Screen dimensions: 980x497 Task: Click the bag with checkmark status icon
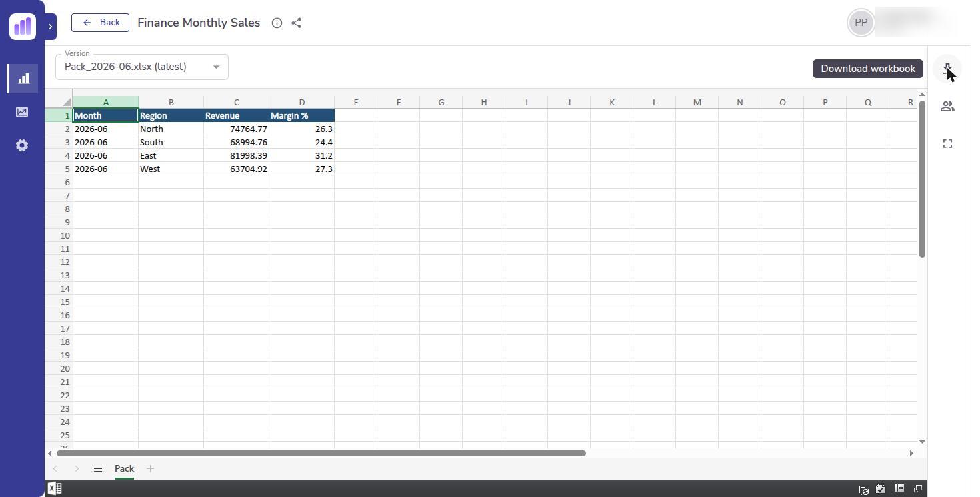[x=881, y=489]
